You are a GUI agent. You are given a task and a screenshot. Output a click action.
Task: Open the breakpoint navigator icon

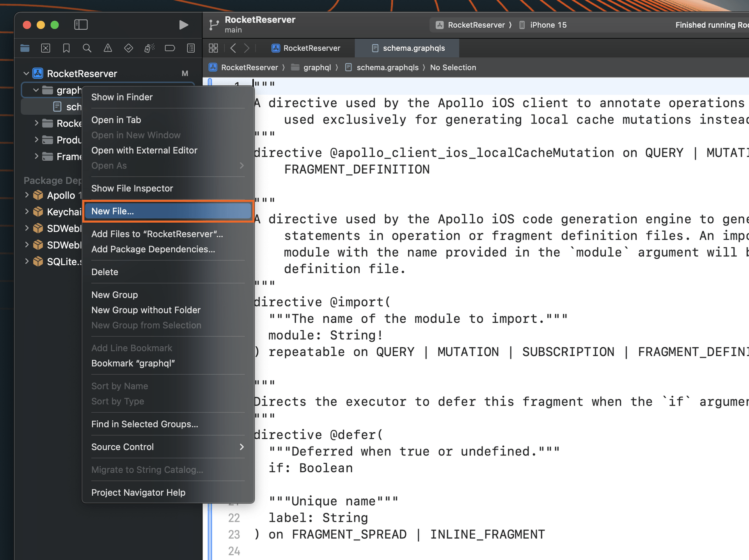170,48
